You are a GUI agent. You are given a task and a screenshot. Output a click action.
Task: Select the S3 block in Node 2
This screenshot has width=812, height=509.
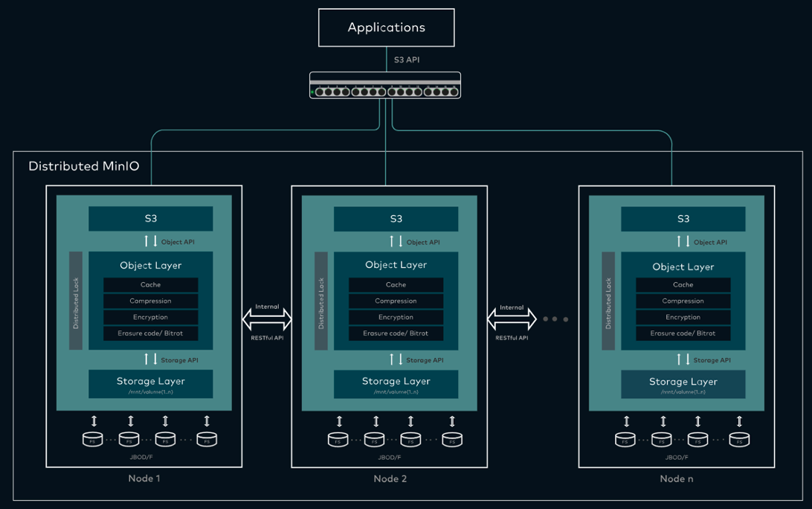point(396,219)
